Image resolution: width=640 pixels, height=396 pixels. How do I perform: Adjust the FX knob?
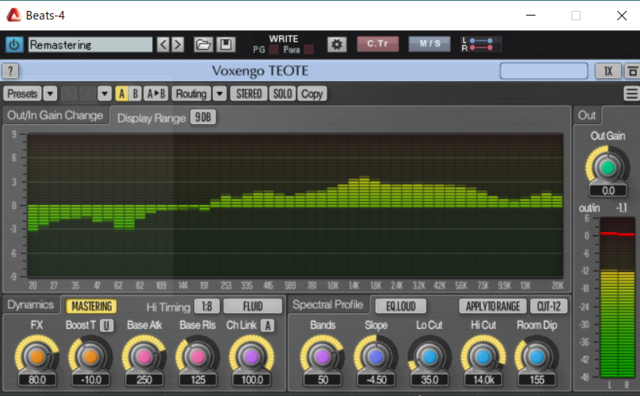click(37, 356)
